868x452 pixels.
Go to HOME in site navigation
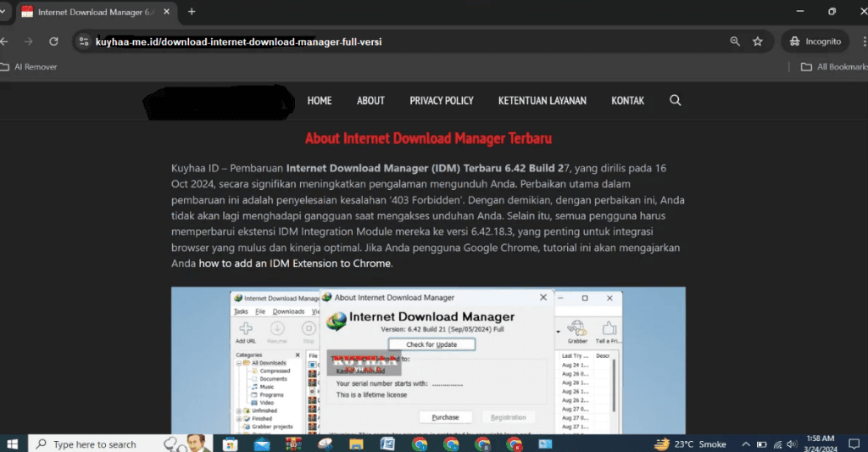(320, 101)
